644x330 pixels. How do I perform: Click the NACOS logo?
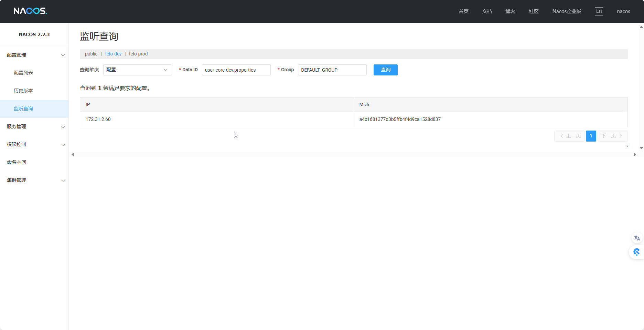[x=30, y=11]
